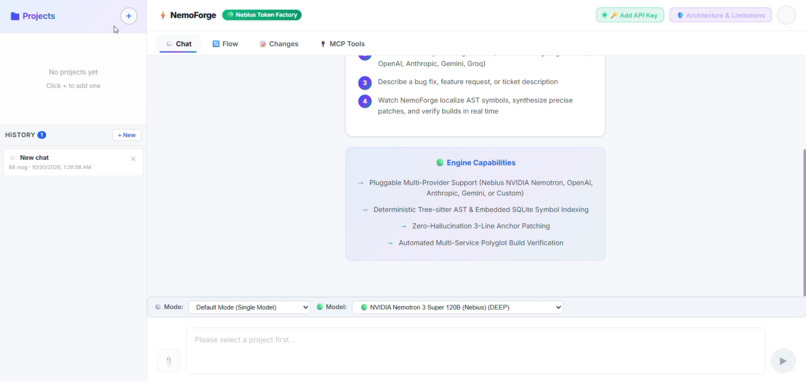806x381 pixels.
Task: Click the chat vertical scrollbar
Action: pyautogui.click(x=803, y=223)
